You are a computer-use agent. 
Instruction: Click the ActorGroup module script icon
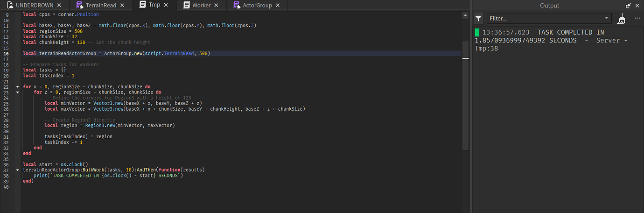pos(237,6)
